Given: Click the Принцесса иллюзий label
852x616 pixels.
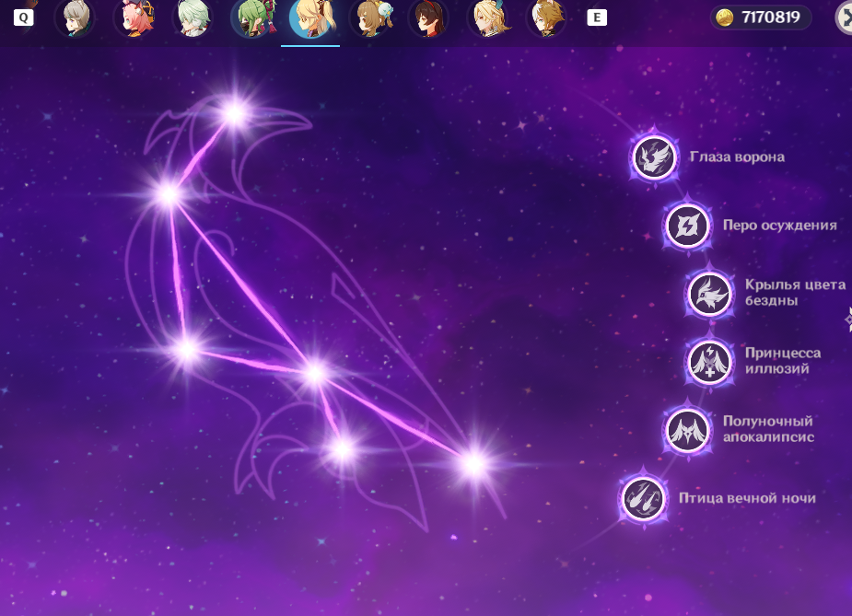Looking at the screenshot, I should [782, 361].
